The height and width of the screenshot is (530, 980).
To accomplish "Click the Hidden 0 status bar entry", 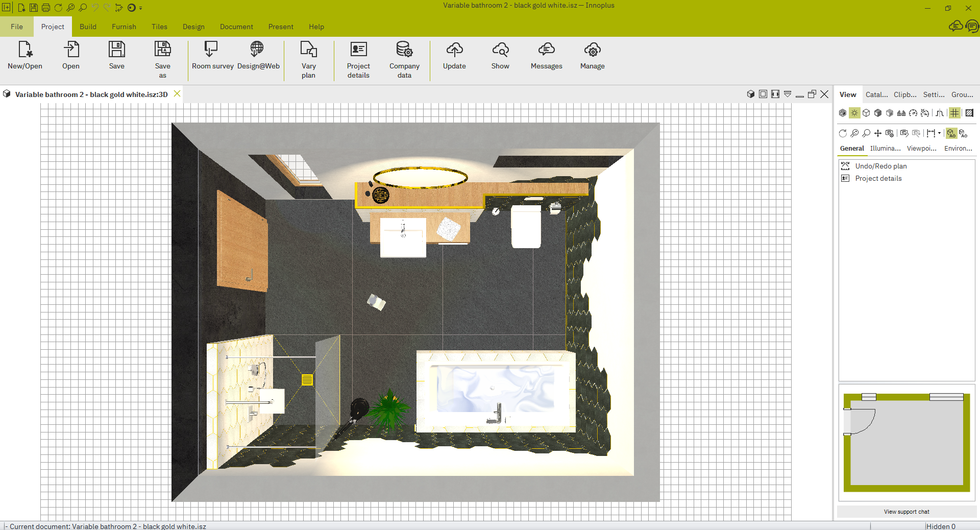I will (x=941, y=526).
